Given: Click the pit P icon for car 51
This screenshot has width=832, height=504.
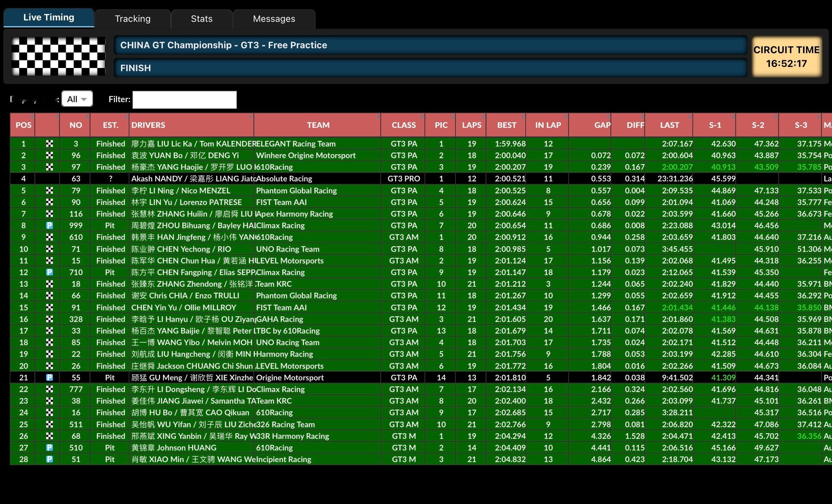Looking at the screenshot, I should (x=49, y=459).
